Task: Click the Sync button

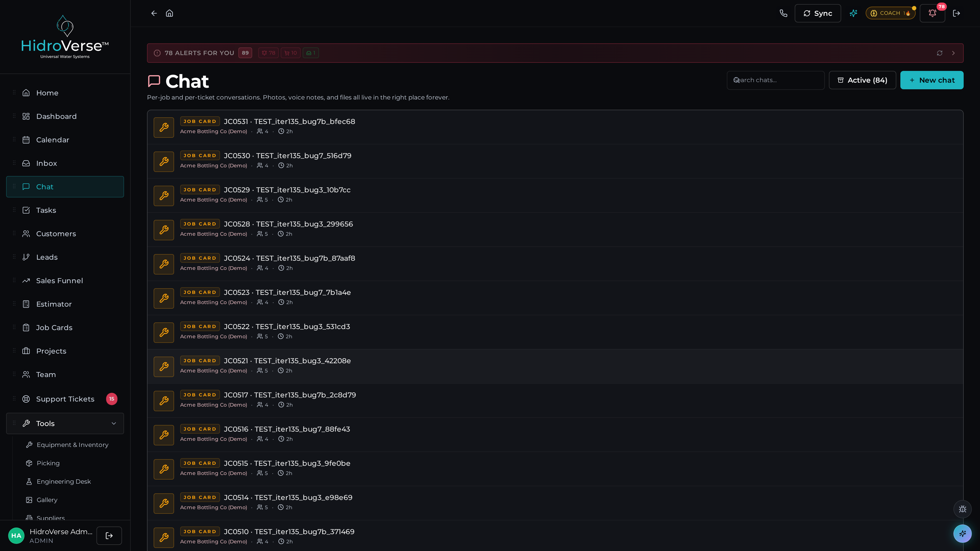Action: click(x=817, y=13)
